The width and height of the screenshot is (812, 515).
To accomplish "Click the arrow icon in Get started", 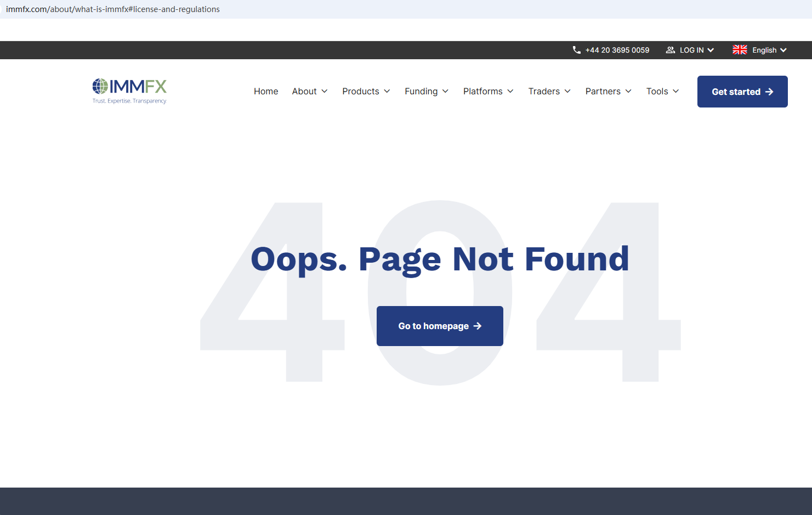I will tap(769, 92).
